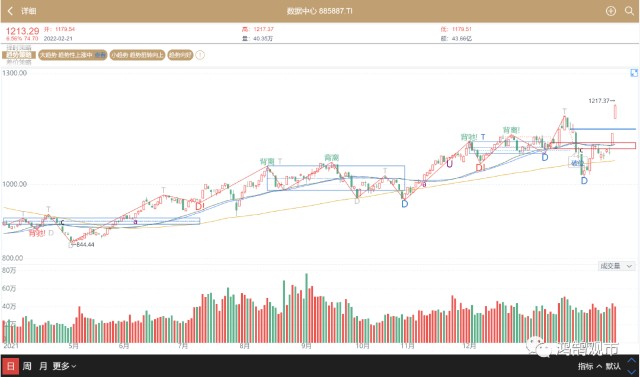Expand the 更多 period menu
The image size is (640, 377).
[64, 366]
